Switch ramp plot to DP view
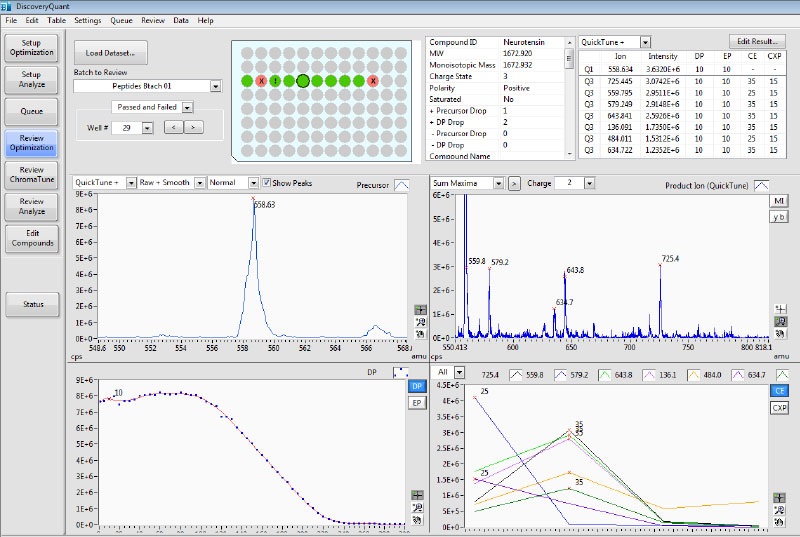The image size is (800, 537). (418, 386)
